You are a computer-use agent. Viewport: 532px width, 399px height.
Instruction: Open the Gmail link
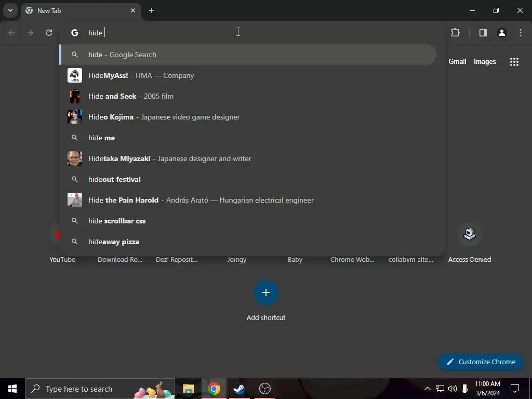click(x=457, y=61)
